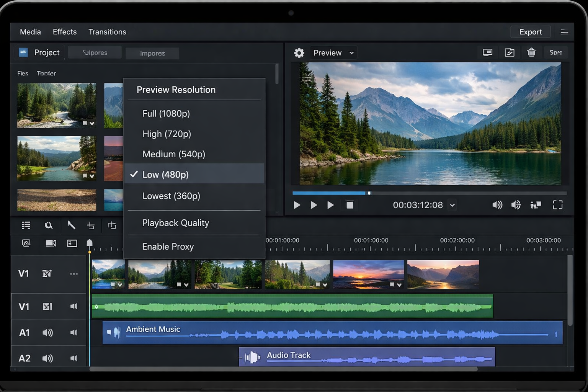Toggle the V1 video track lock icon
The height and width of the screenshot is (392, 588).
point(47,274)
